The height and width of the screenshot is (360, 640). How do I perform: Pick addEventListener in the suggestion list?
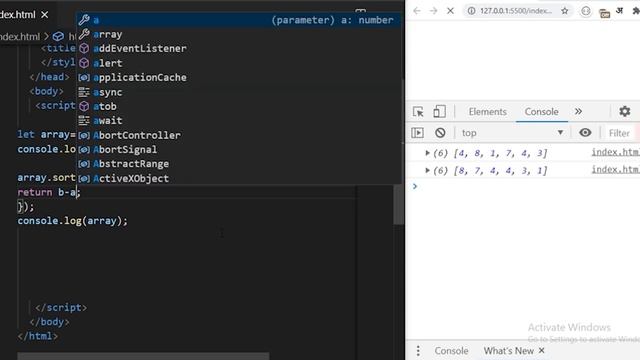[x=239, y=49]
